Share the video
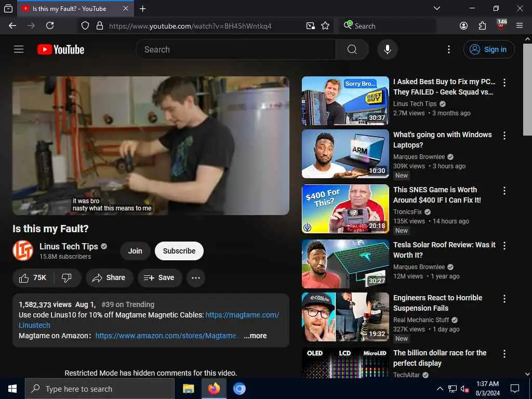Image resolution: width=532 pixels, height=399 pixels. pos(109,278)
